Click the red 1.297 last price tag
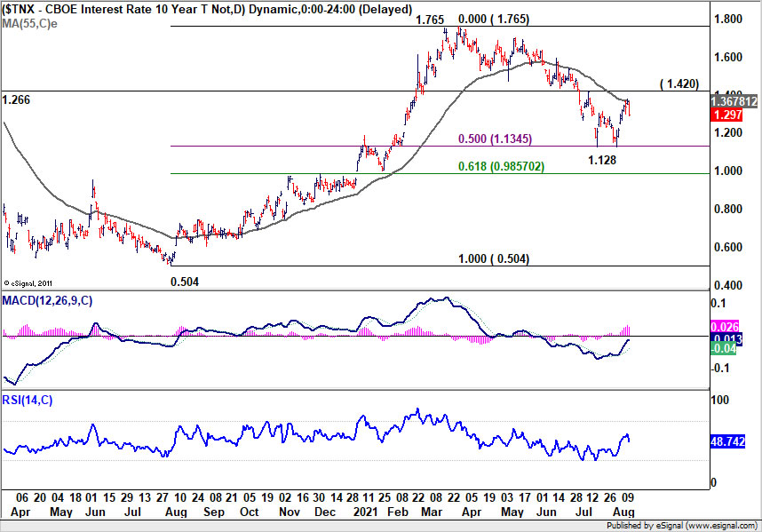This screenshot has height=532, width=762. coord(726,115)
